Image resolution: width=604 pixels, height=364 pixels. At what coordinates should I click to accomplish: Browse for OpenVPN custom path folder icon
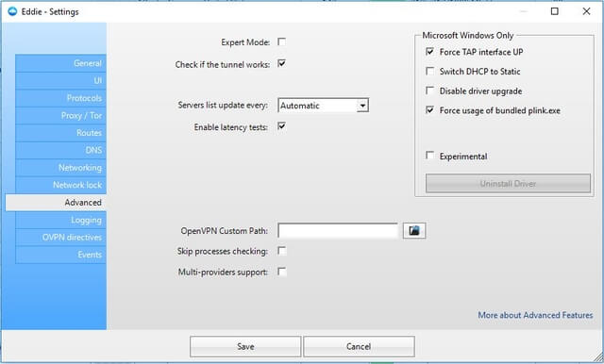(414, 230)
